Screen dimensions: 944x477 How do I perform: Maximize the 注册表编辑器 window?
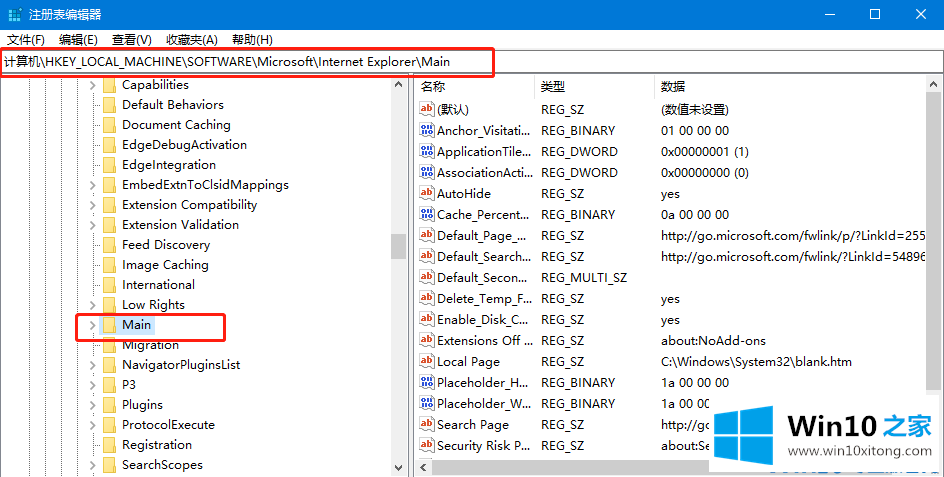[x=875, y=14]
